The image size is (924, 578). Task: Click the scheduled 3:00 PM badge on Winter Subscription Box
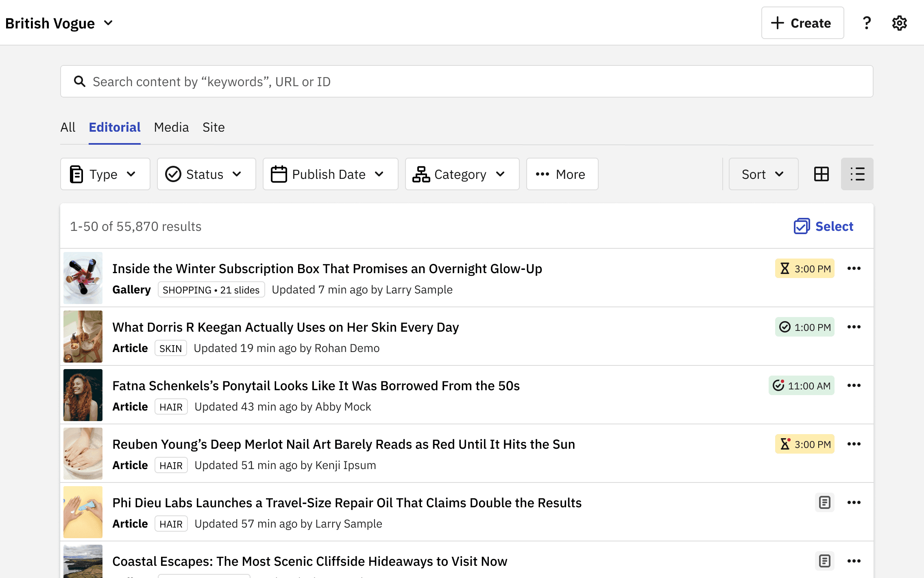(804, 268)
